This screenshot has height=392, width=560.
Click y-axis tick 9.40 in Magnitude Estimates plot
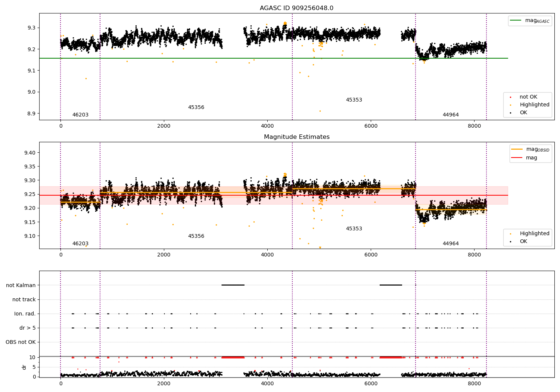pyautogui.click(x=30, y=153)
